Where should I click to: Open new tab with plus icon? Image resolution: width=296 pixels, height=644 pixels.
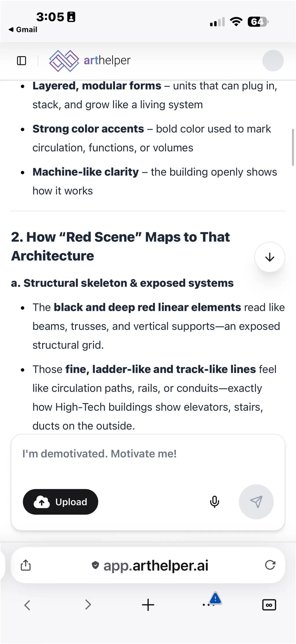[x=148, y=605]
